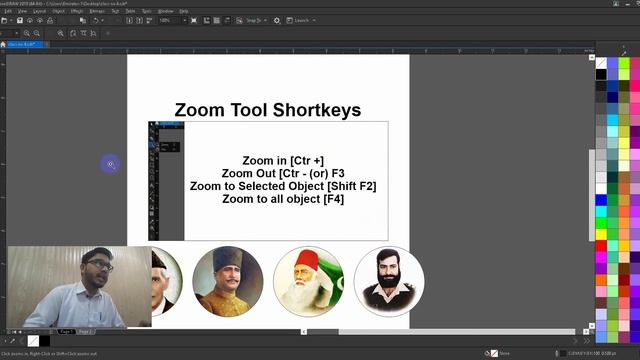Open the Help menu
Image resolution: width=640 pixels, height=360 pixels.
184,11
